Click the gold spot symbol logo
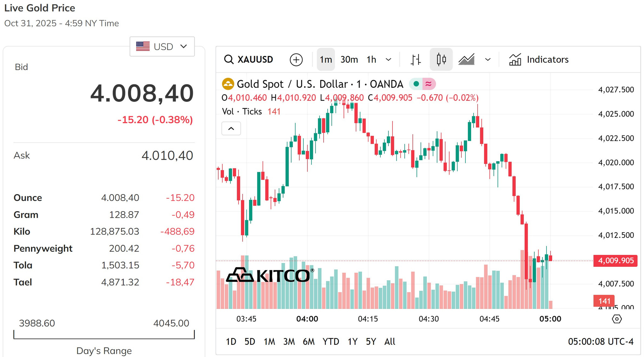The width and height of the screenshot is (644, 357). pos(228,84)
